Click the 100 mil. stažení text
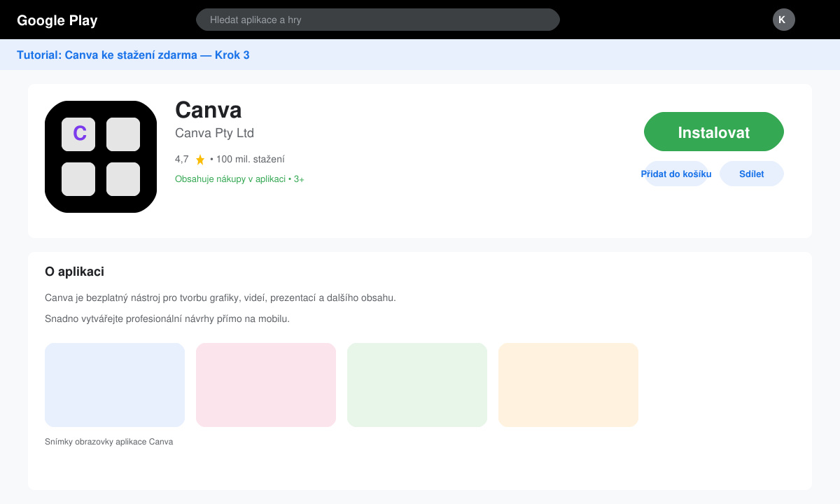 pos(251,159)
